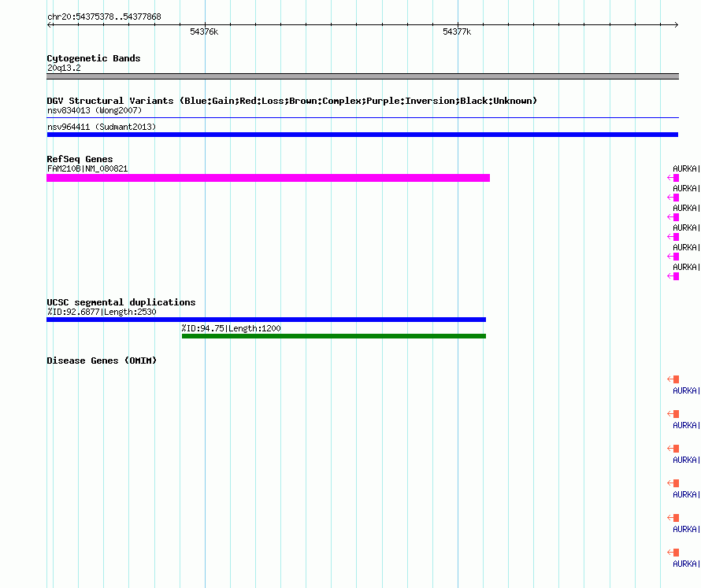Click the 54377k ruler position label
Image resolution: width=701 pixels, height=588 pixels.
[457, 31]
